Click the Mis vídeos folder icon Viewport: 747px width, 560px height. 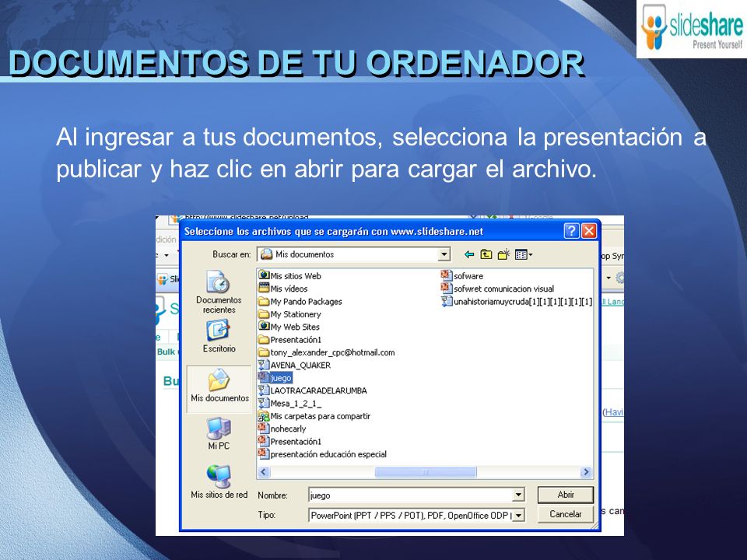[x=264, y=288]
